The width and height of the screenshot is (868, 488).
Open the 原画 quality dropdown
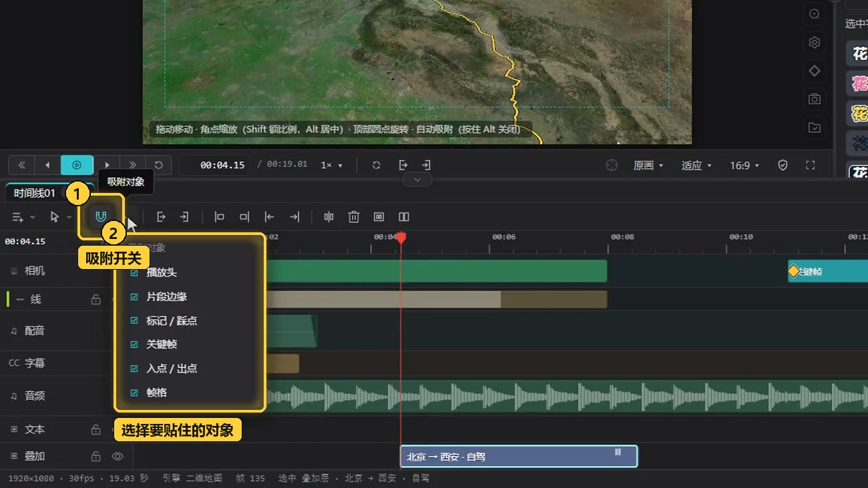pos(648,165)
